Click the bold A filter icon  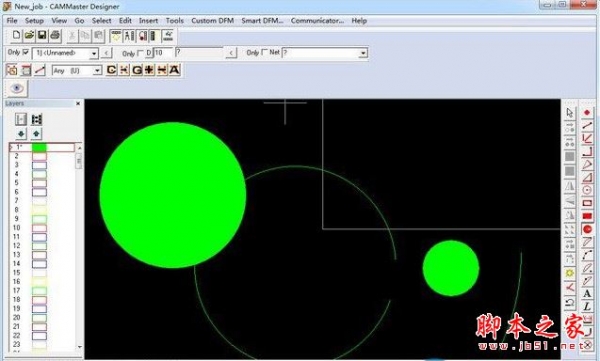(x=174, y=70)
